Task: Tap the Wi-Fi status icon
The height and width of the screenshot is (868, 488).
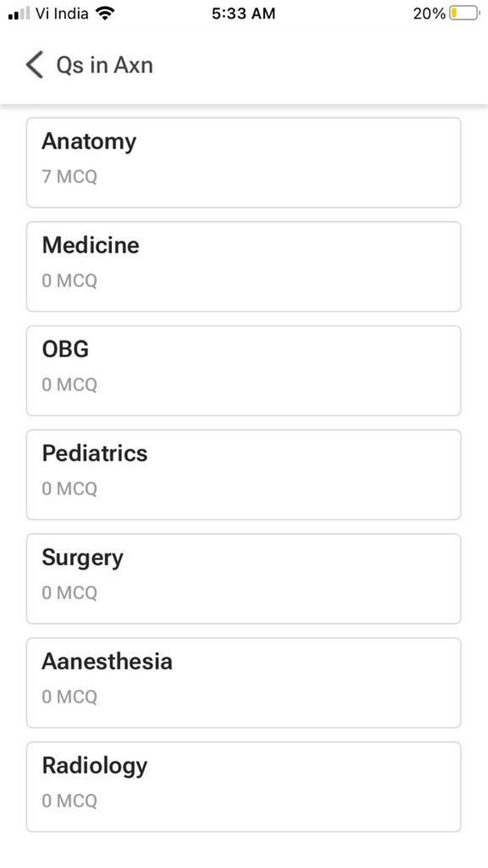Action: click(105, 13)
